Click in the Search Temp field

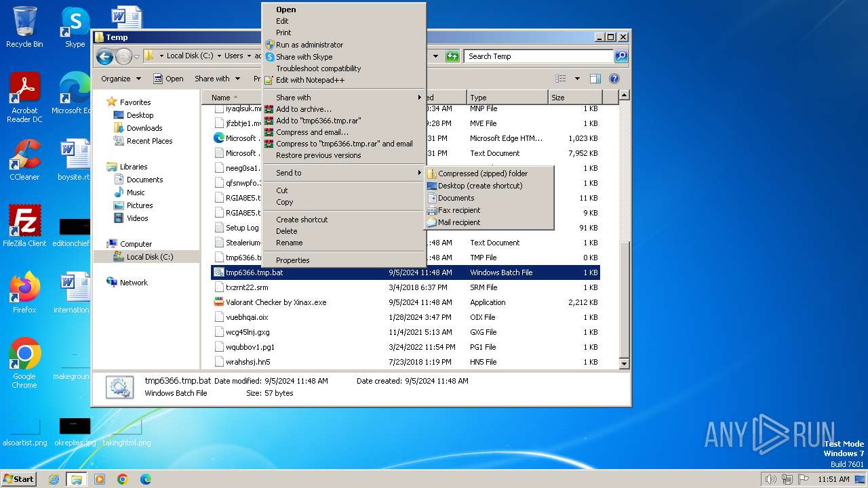tap(539, 56)
